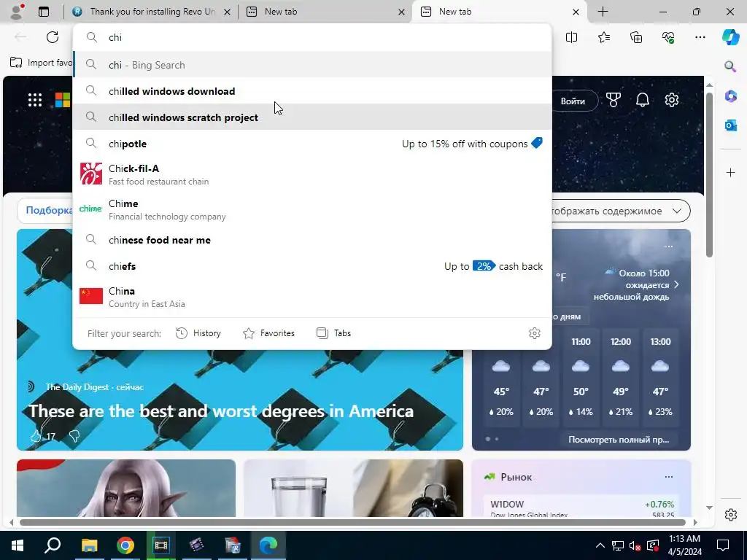Open Edge settings and more menu

click(700, 37)
